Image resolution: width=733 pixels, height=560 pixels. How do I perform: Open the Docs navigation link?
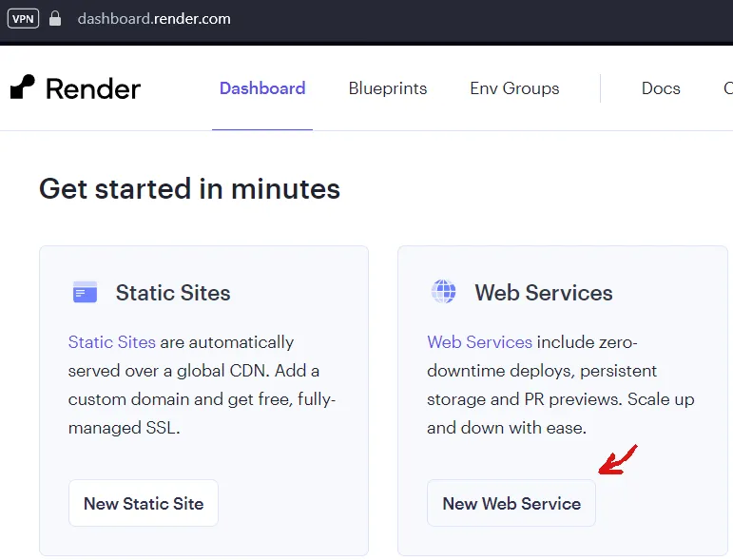[661, 88]
